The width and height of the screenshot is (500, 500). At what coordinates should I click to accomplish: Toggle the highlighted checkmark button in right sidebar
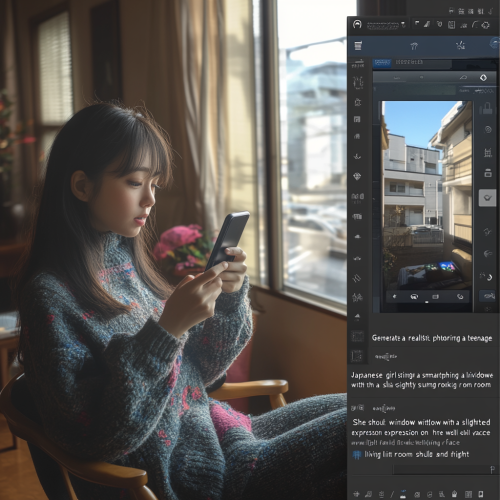click(487, 198)
